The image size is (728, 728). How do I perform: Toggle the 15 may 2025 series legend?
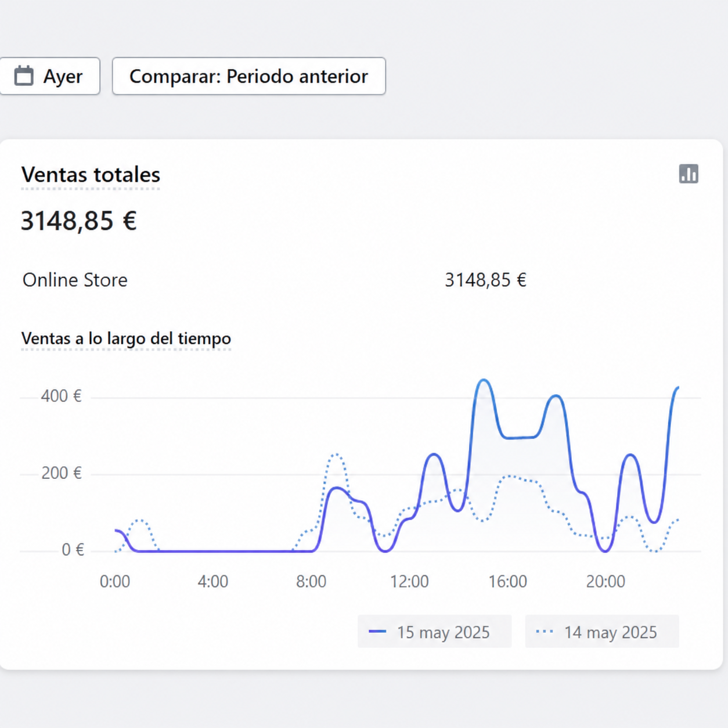click(434, 631)
